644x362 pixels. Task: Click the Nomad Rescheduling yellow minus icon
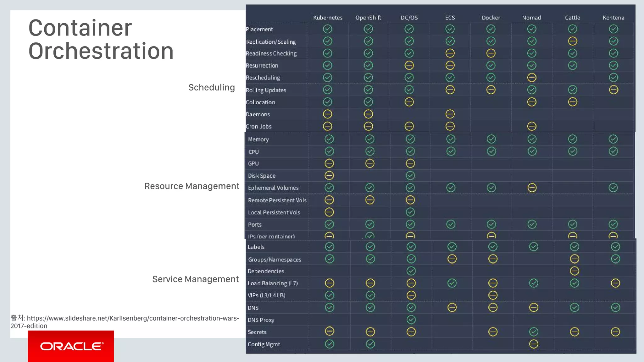point(532,77)
